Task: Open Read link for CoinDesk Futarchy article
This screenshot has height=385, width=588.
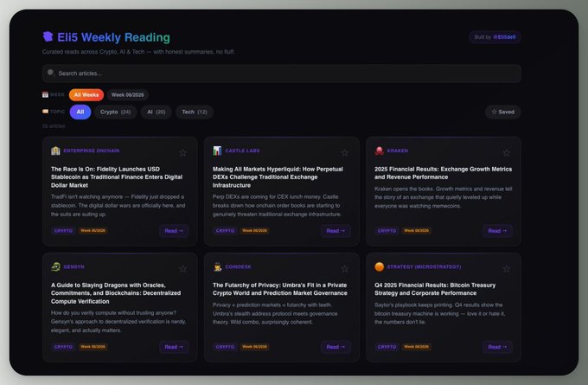Action: [336, 347]
